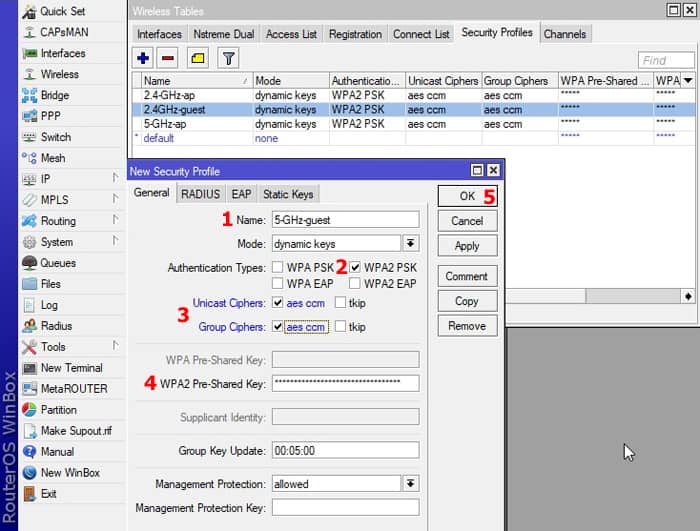The height and width of the screenshot is (531, 700).
Task: Sort table by Name column header
Action: (197, 81)
